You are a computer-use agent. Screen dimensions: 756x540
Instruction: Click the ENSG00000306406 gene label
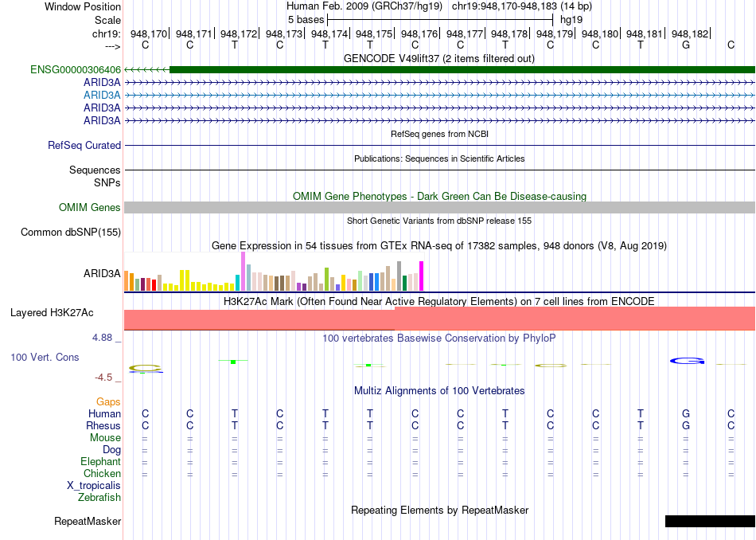[x=76, y=70]
